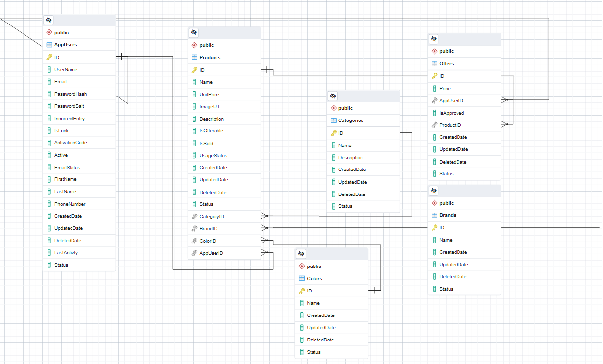603x364 pixels.
Task: Click the Categories table icon
Action: [333, 121]
